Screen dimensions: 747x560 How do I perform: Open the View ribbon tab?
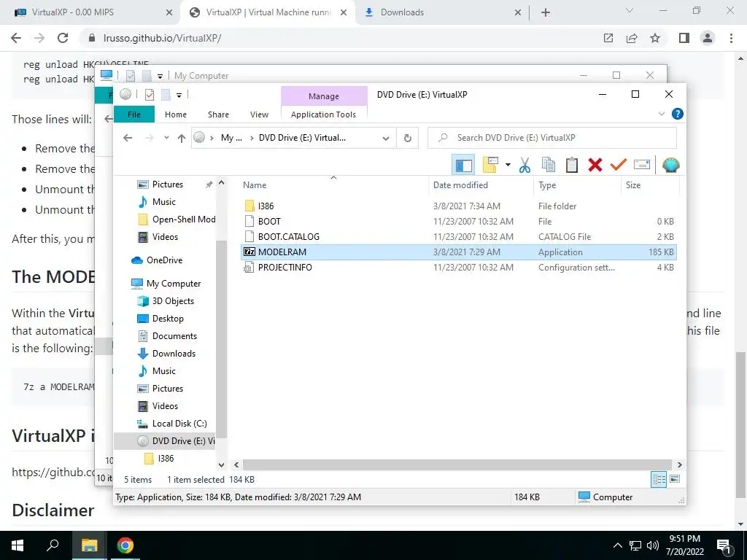pos(259,114)
